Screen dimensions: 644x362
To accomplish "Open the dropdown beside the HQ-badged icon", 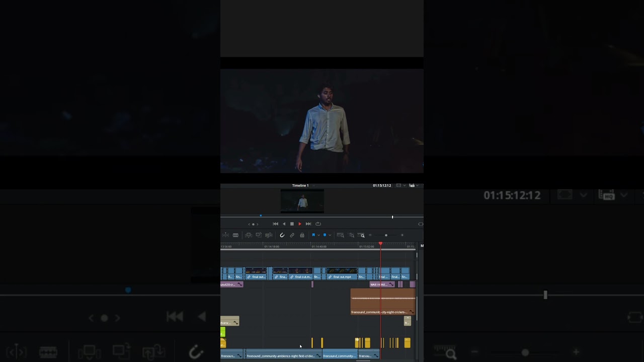I will [x=418, y=186].
